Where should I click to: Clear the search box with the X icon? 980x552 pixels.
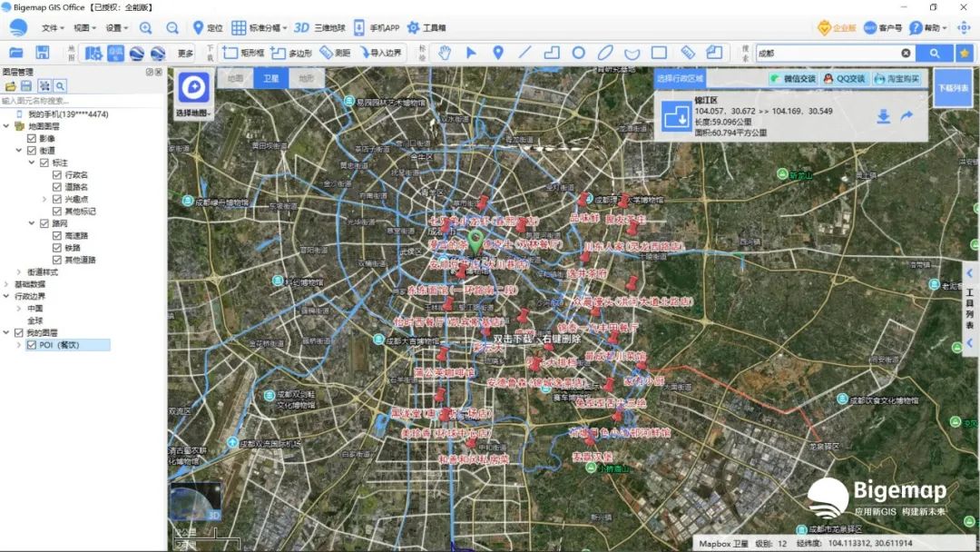pos(906,54)
